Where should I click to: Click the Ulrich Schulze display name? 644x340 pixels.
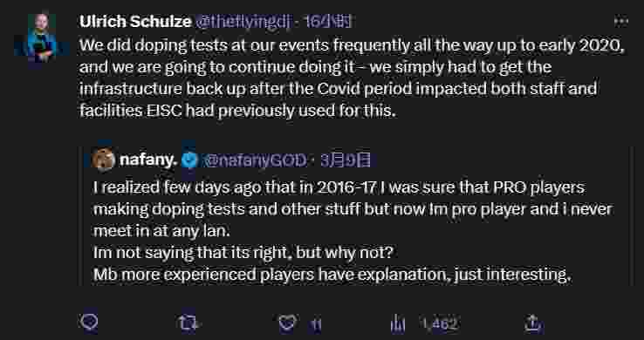(x=135, y=21)
